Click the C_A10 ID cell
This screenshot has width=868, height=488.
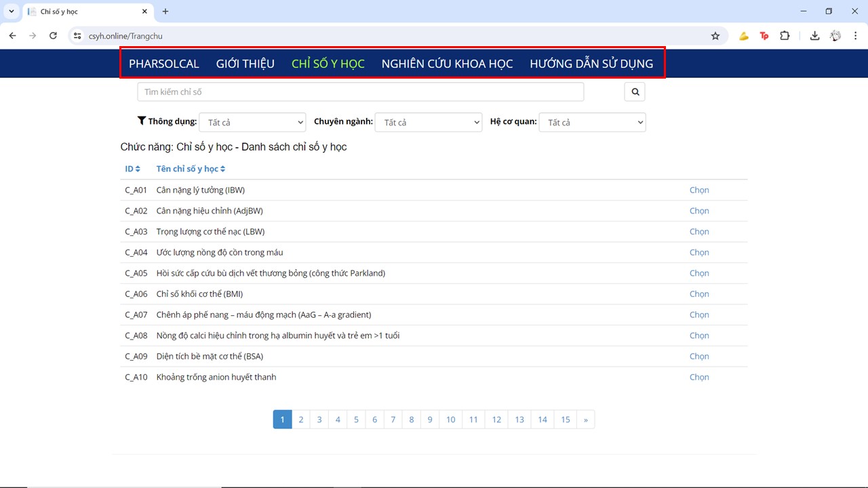(x=136, y=377)
